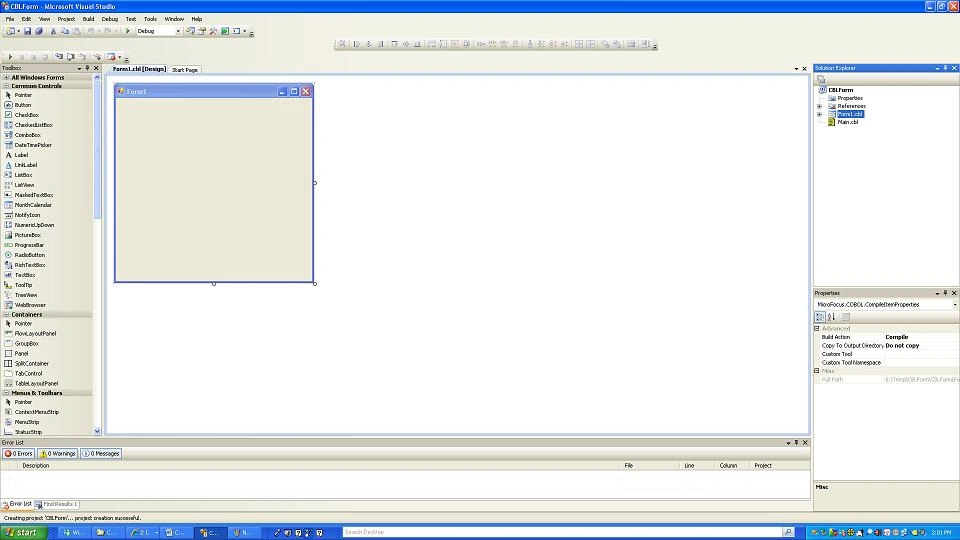Click the Save All toolbar icon
The height and width of the screenshot is (540, 960).
pyautogui.click(x=39, y=31)
